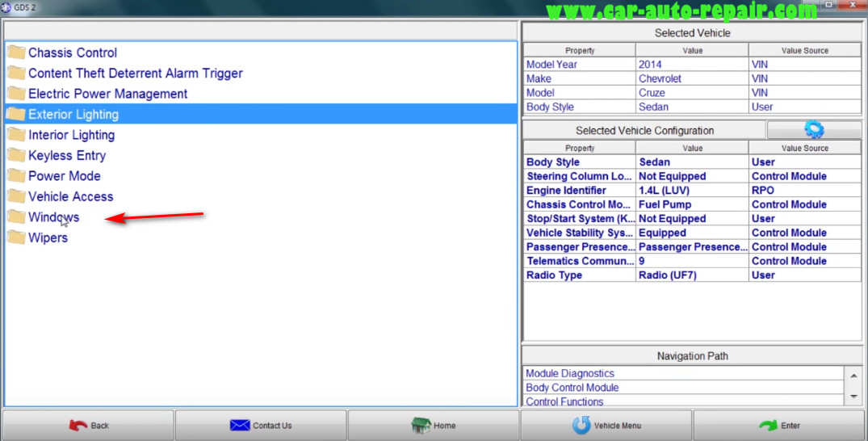Select the Wipers folder icon

(x=17, y=237)
